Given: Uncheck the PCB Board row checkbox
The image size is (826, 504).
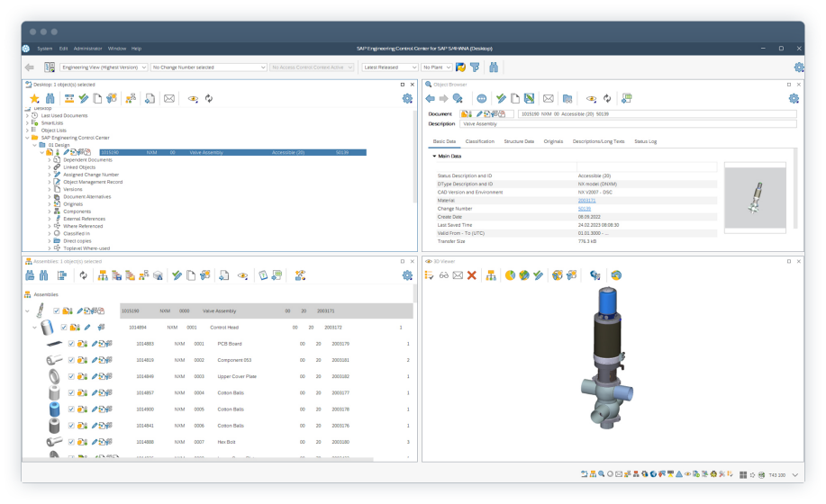Looking at the screenshot, I should 71,344.
